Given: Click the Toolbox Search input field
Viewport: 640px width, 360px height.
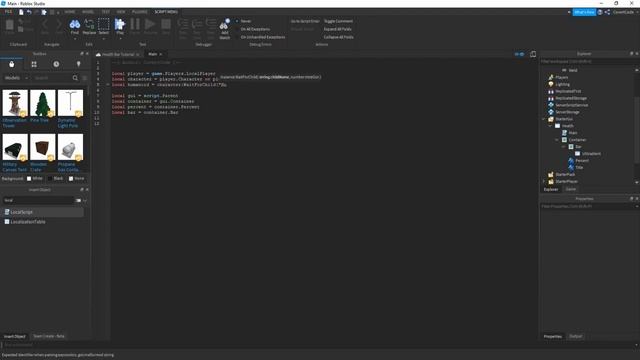Looking at the screenshot, I should [51, 78].
